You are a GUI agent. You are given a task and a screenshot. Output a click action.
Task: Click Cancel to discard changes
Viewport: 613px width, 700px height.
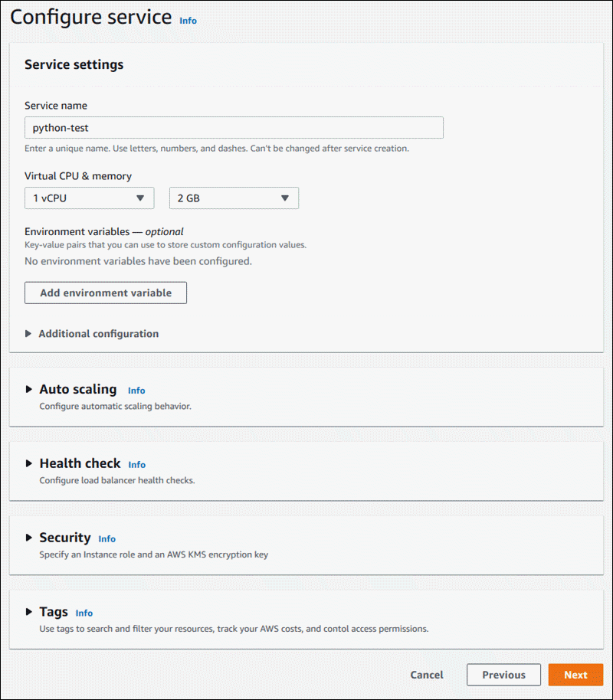(x=427, y=675)
